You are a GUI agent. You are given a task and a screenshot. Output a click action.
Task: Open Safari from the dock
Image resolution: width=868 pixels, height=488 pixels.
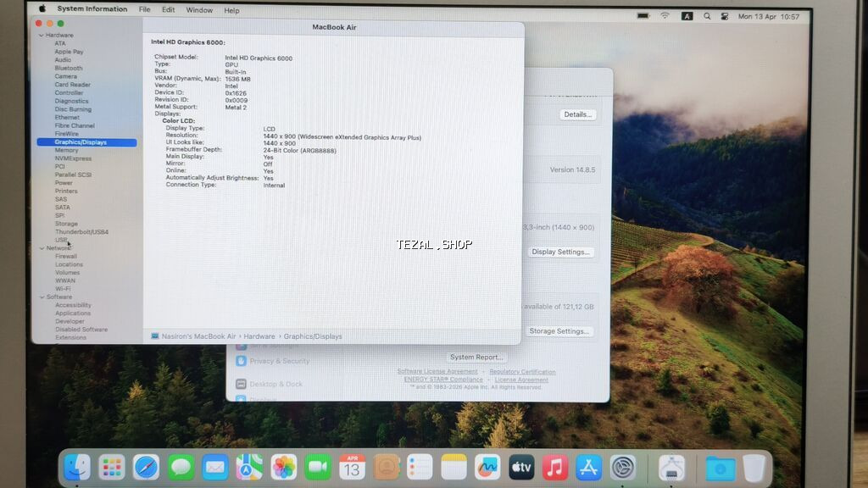click(146, 467)
